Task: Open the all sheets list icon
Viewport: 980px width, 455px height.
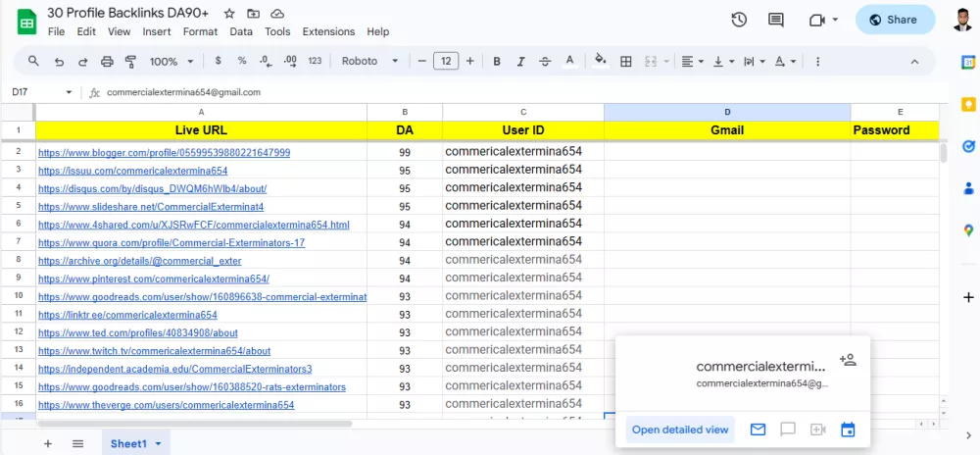Action: coord(77,444)
